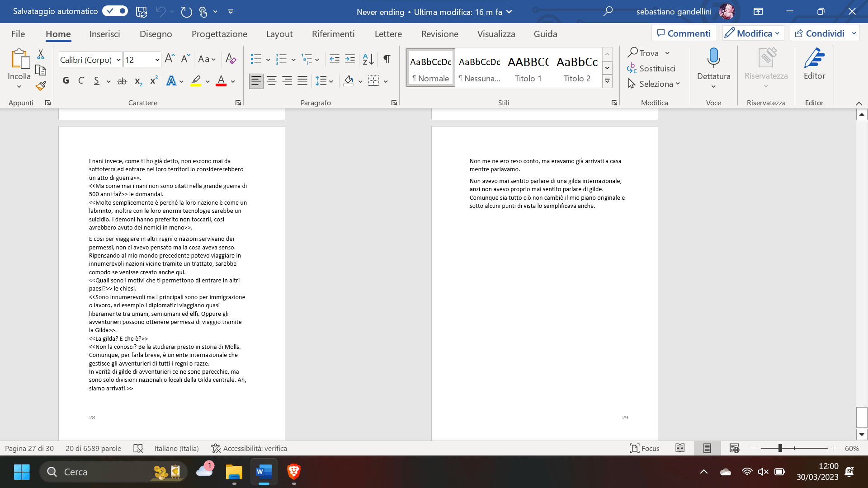Open the font name dropdown
868x488 pixels.
pyautogui.click(x=118, y=60)
